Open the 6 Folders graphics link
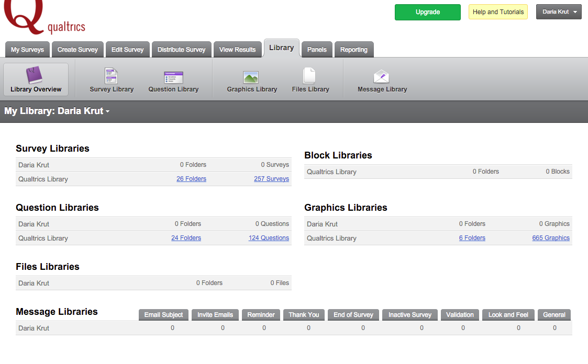 click(x=472, y=238)
